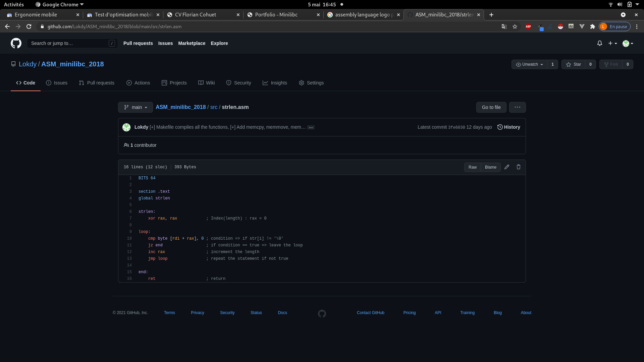Open the En pause profile button
The image size is (644, 362).
click(x=614, y=26)
